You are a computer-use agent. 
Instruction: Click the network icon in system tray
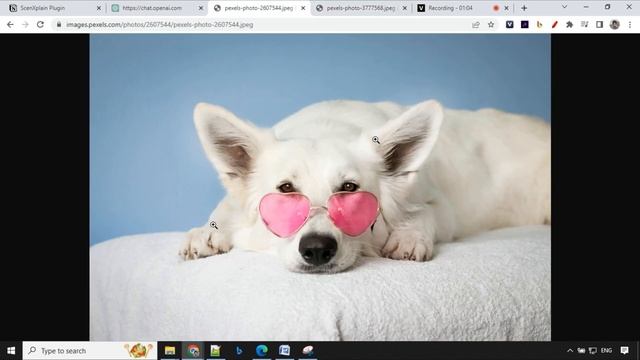point(593,351)
